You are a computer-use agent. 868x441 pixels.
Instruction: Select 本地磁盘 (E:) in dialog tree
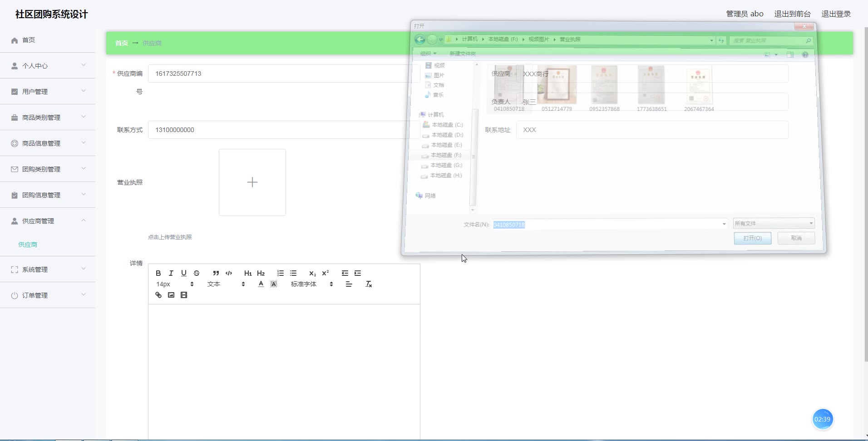(442, 145)
